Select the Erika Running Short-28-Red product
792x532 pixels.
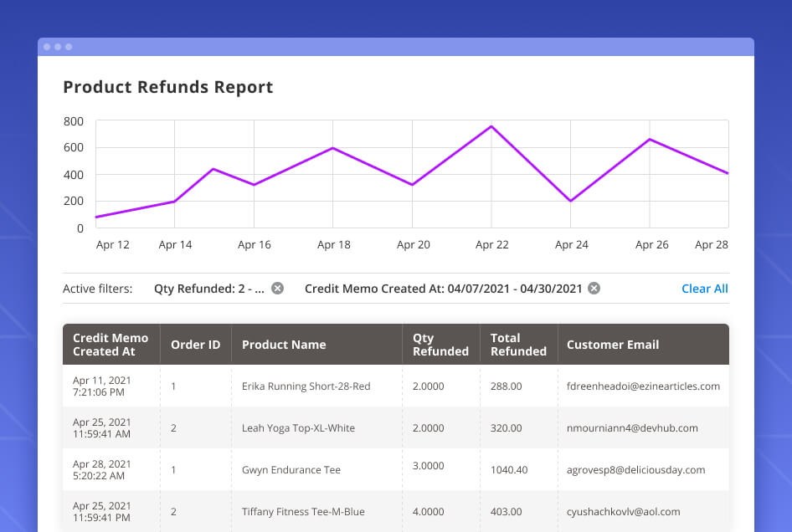[306, 386]
